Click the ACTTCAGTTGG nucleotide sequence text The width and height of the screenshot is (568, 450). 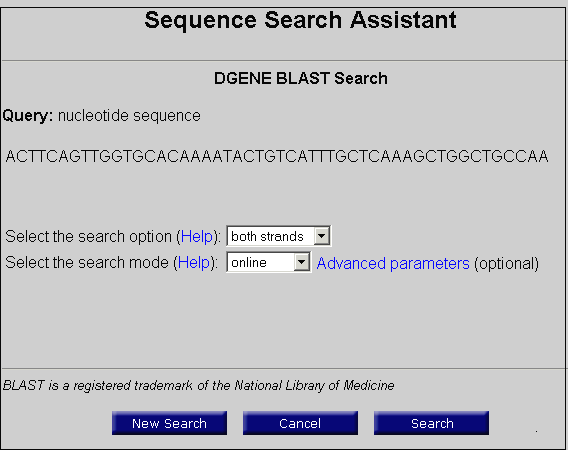277,157
